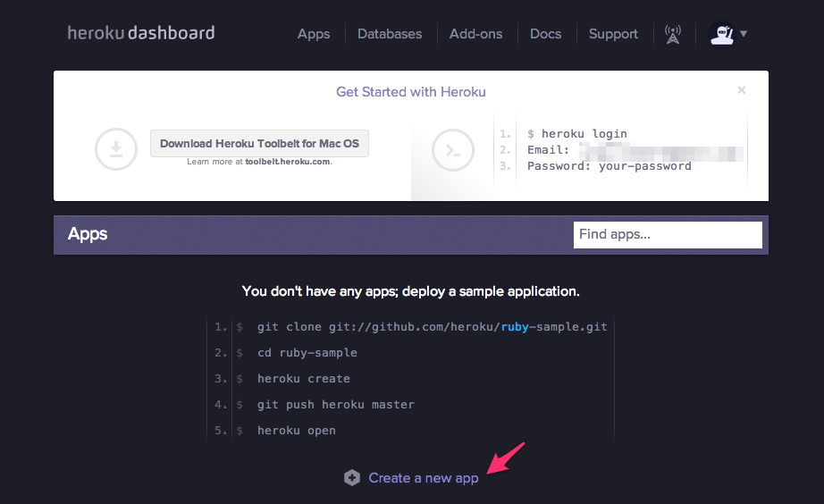This screenshot has height=504, width=824.
Task: Click 'You don't have any apps' message
Action: coord(410,291)
